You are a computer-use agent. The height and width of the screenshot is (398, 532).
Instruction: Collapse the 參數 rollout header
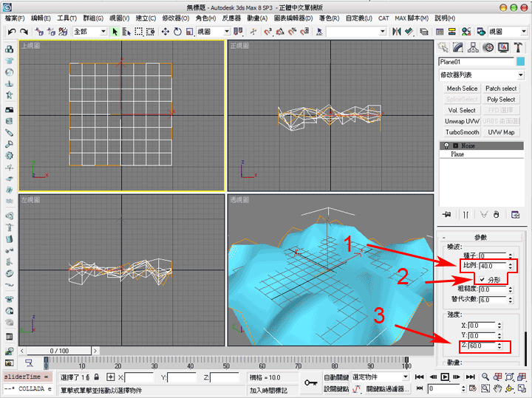pos(481,237)
